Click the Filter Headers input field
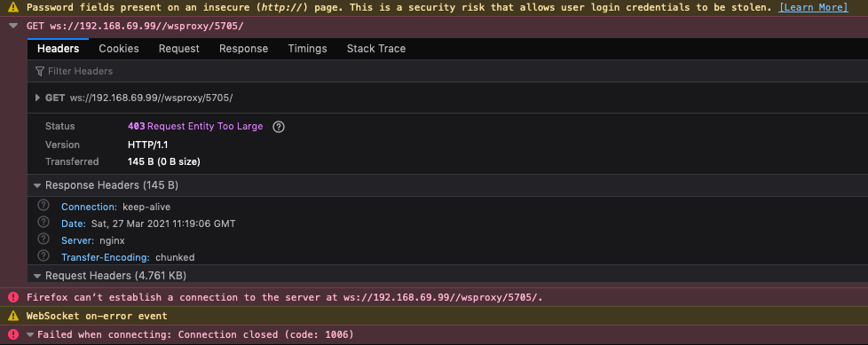This screenshot has width=868, height=345. pos(447,71)
